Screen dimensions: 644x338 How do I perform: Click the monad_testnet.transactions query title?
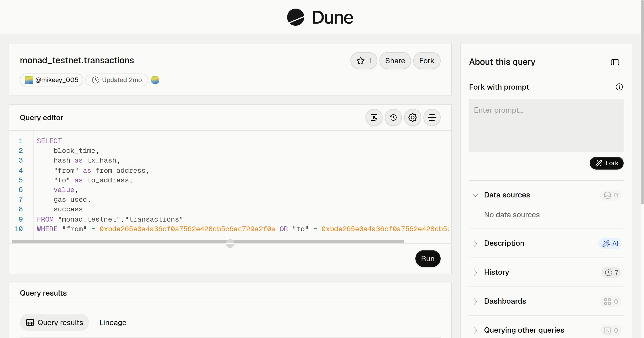(x=77, y=60)
